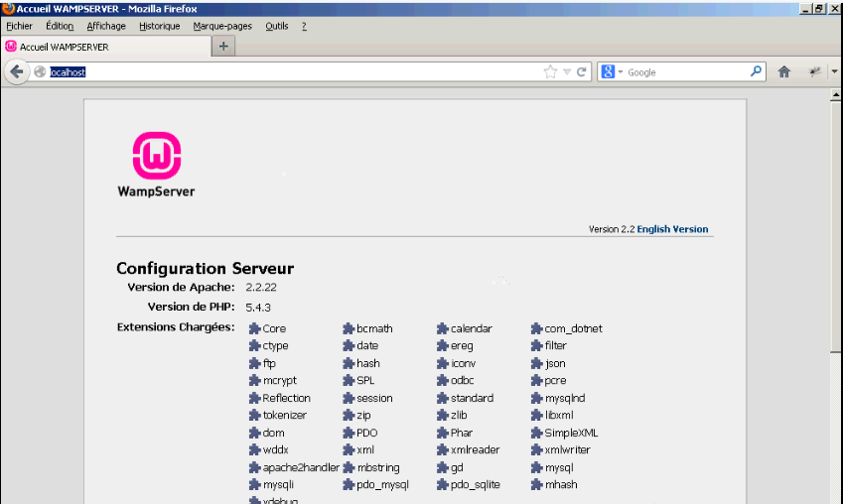This screenshot has height=504, width=843.
Task: Click the mbstring extension name
Action: [x=378, y=467]
